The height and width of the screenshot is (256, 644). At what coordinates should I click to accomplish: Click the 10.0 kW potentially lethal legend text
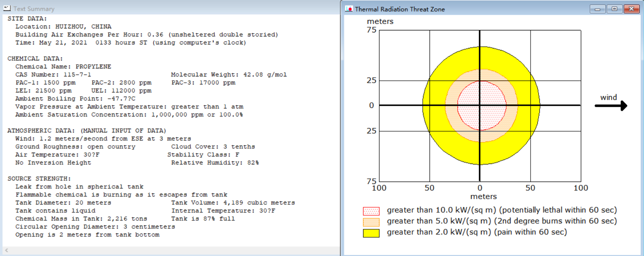(x=502, y=210)
